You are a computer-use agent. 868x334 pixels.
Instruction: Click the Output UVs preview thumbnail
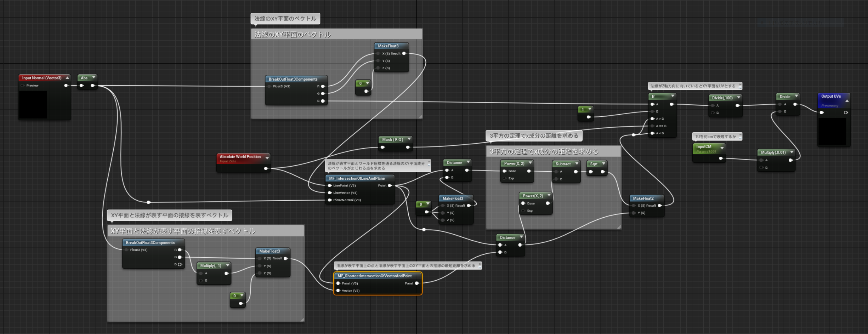point(832,132)
